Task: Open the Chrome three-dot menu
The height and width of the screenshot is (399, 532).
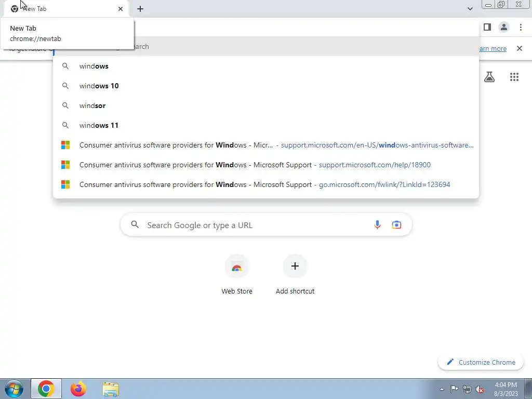Action: click(x=521, y=27)
